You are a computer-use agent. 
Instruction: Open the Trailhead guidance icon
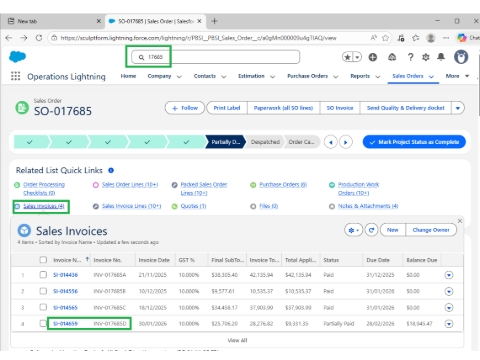tap(392, 57)
